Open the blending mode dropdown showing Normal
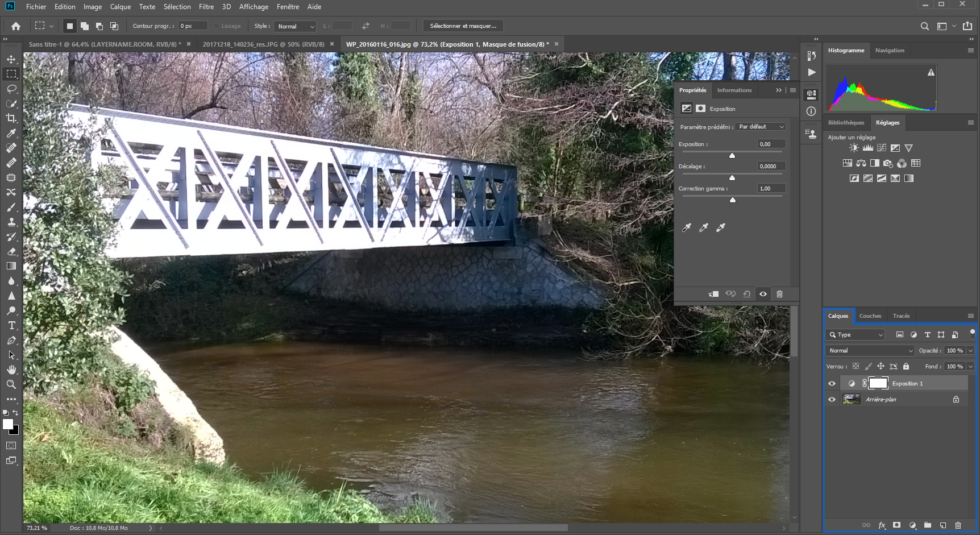 click(869, 350)
